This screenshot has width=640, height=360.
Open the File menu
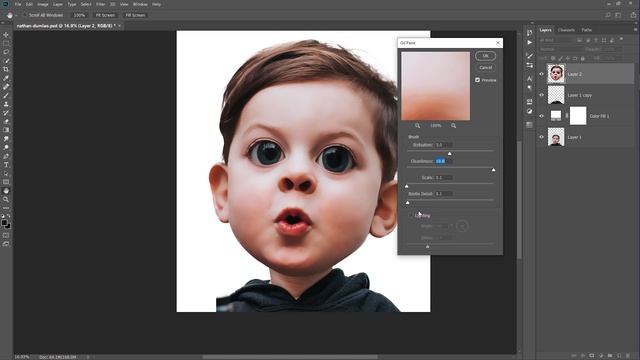(x=18, y=4)
